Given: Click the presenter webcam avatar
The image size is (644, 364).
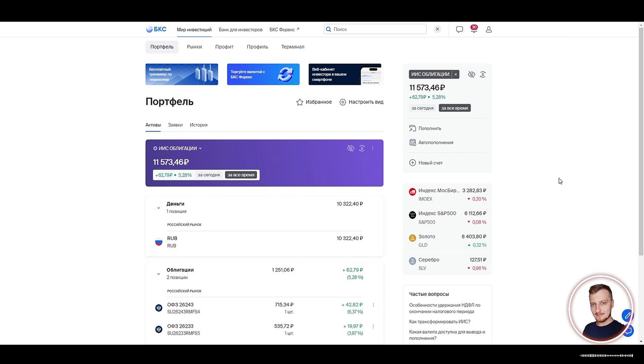Looking at the screenshot, I should pyautogui.click(x=601, y=308).
